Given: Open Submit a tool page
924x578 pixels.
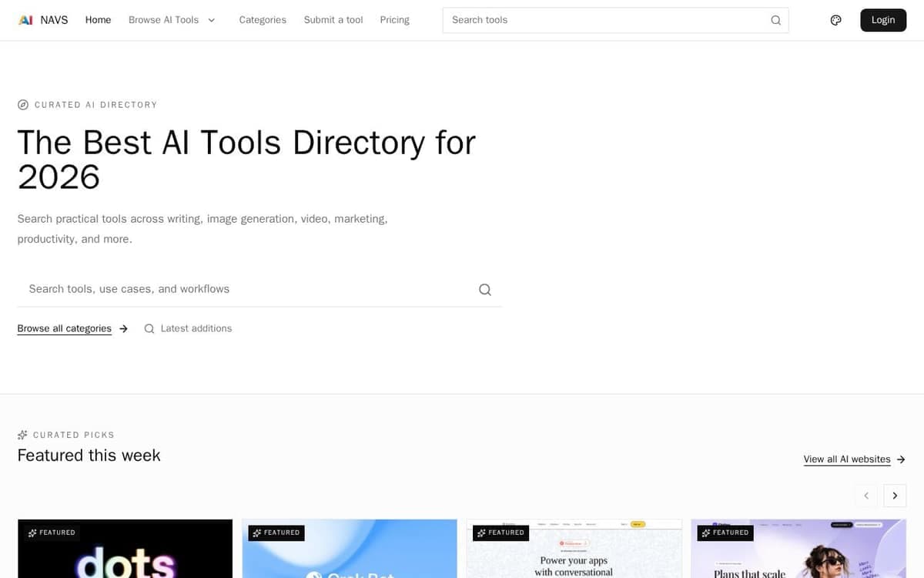Looking at the screenshot, I should (333, 20).
